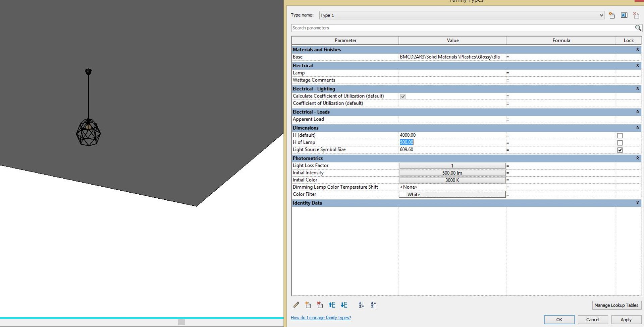Toggle lock checkbox for H of Lamp
Viewport: 644px width, 327px height.
pos(620,143)
